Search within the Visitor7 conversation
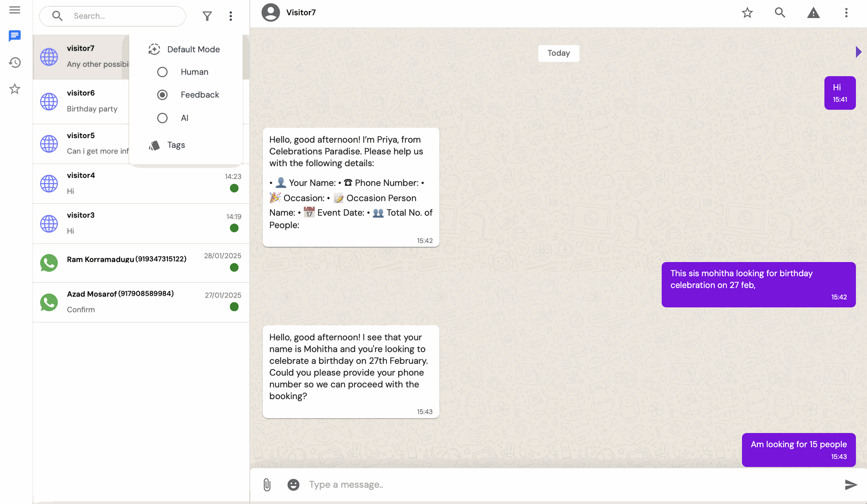 780,13
